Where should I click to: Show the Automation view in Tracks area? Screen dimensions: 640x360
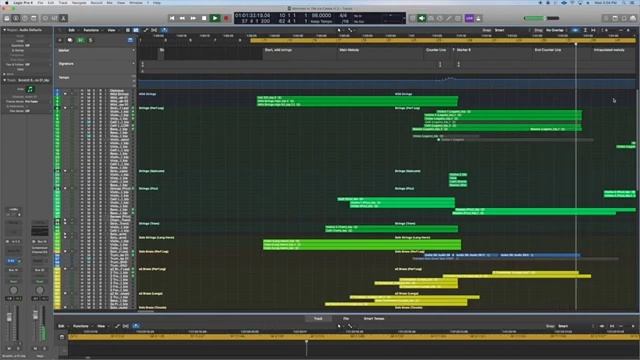pos(146,30)
